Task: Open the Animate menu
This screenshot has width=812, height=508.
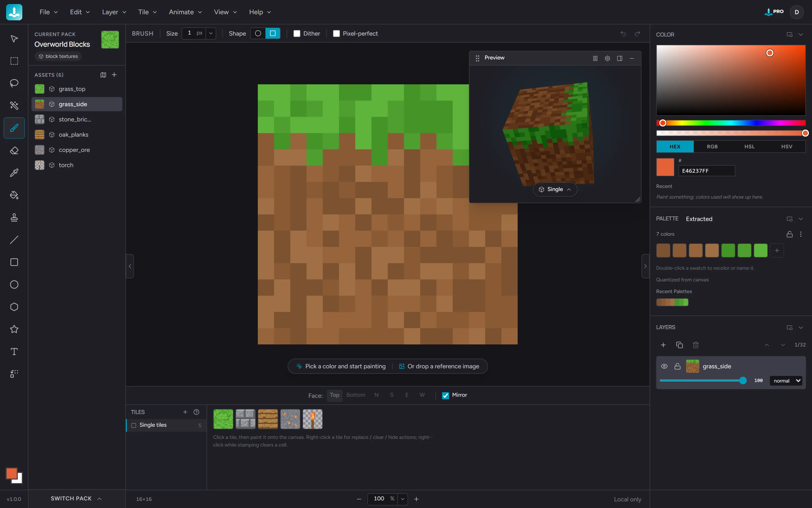Action: click(185, 12)
